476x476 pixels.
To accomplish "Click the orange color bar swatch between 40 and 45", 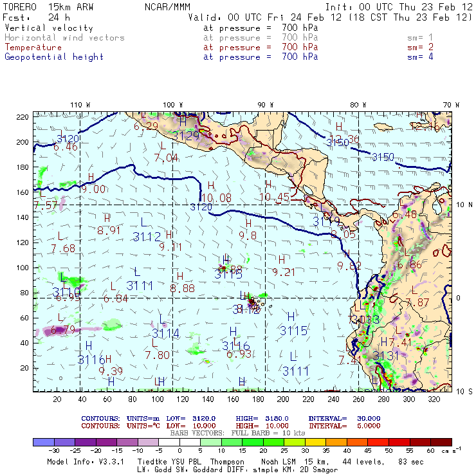I will pos(358,442).
